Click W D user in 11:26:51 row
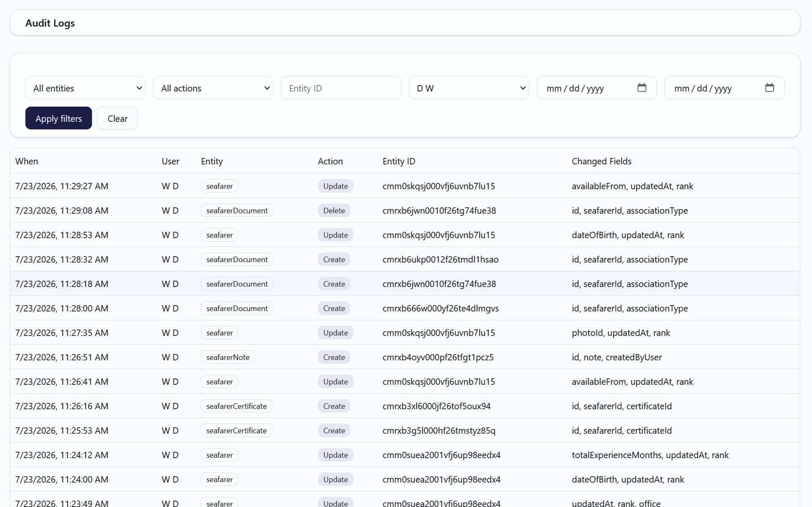The width and height of the screenshot is (812, 507). (x=170, y=357)
